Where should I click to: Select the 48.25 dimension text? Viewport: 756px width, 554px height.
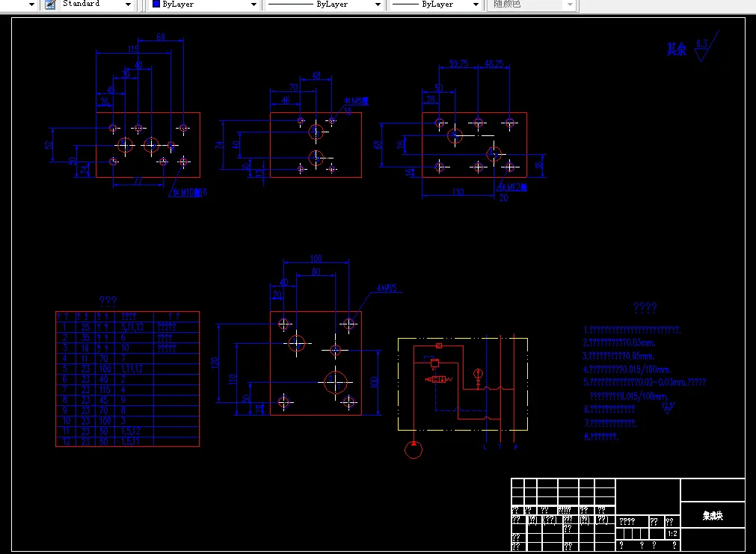point(494,64)
